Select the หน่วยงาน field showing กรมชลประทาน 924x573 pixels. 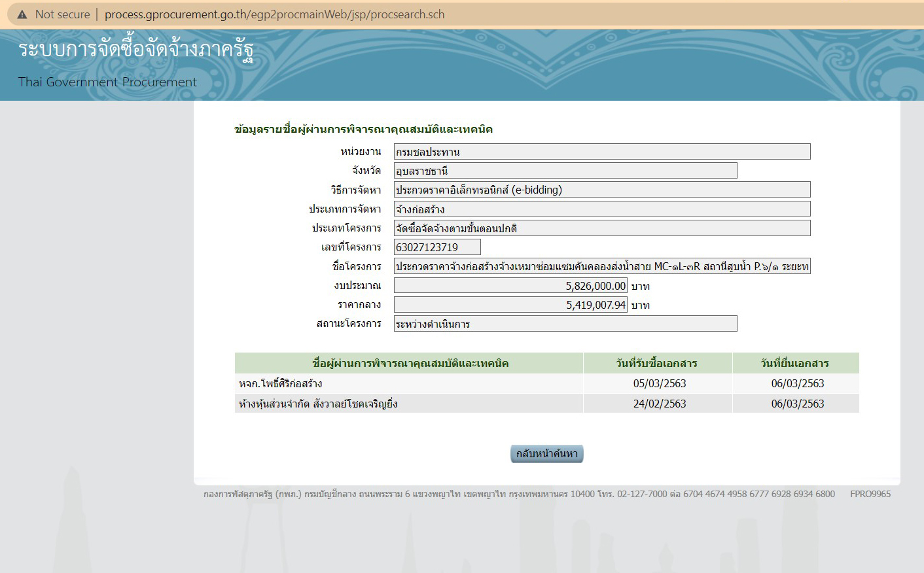[601, 151]
